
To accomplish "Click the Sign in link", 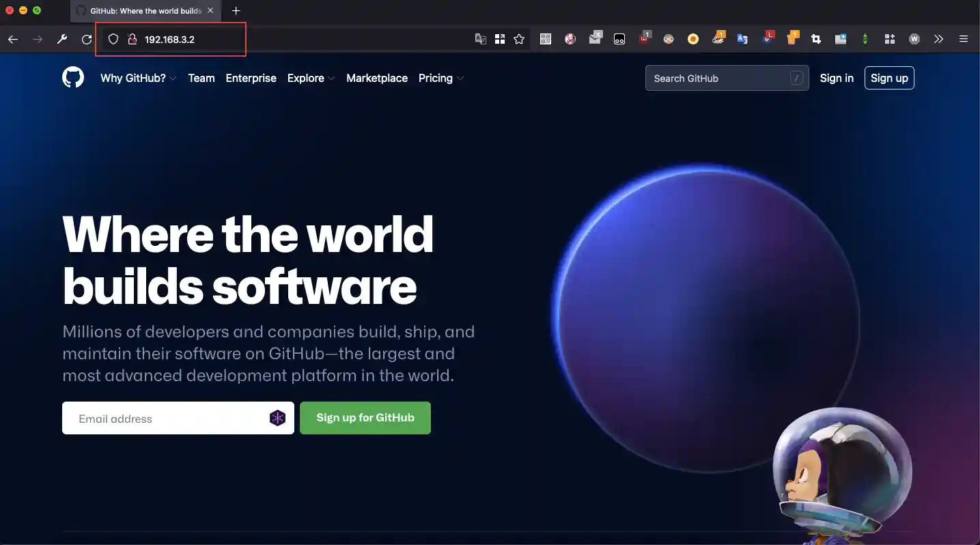I will click(837, 79).
